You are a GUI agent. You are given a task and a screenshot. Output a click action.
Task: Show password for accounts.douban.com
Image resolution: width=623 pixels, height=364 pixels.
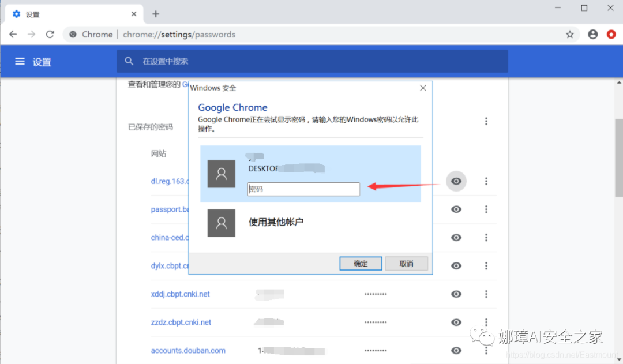coord(456,351)
